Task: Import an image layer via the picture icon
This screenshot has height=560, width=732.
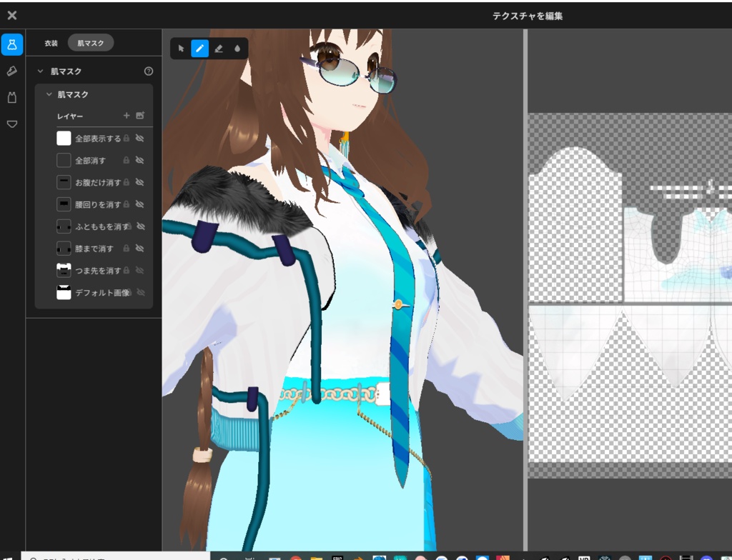Action: [x=140, y=114]
